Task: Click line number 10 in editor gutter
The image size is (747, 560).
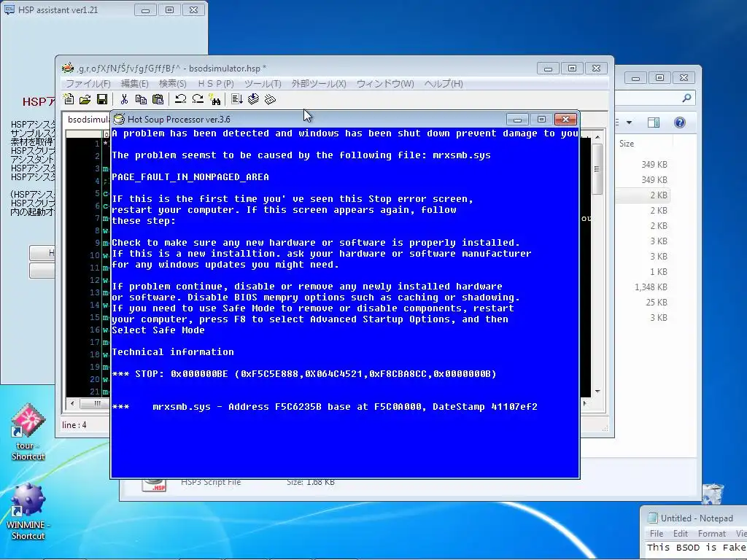Action: [x=94, y=255]
